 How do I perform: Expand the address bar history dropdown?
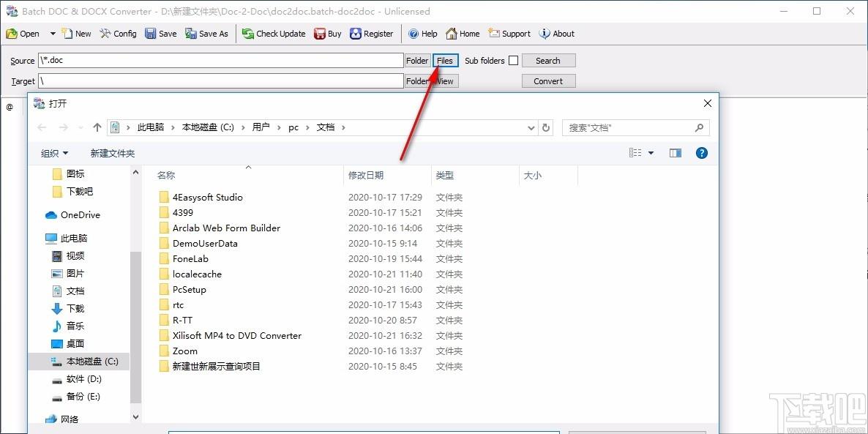click(x=531, y=127)
